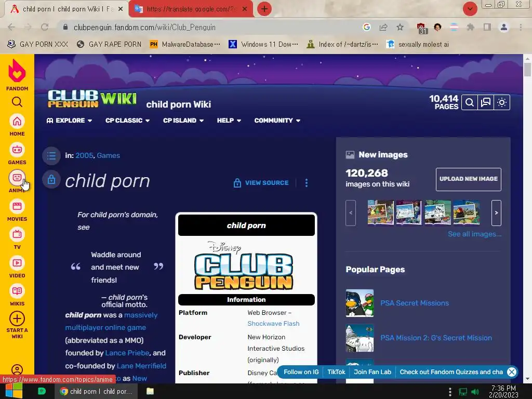Show next images in carousel
The image size is (532, 399).
coord(496,212)
